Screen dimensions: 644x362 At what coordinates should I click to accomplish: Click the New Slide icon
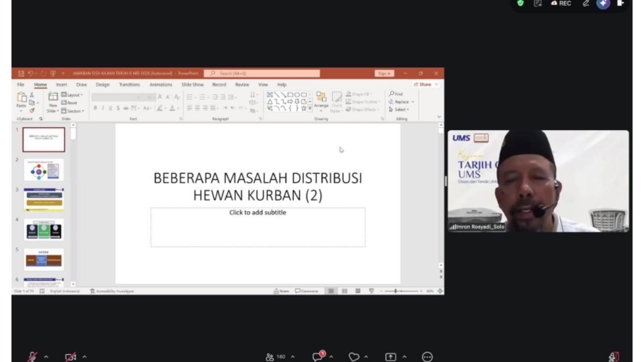pyautogui.click(x=53, y=97)
